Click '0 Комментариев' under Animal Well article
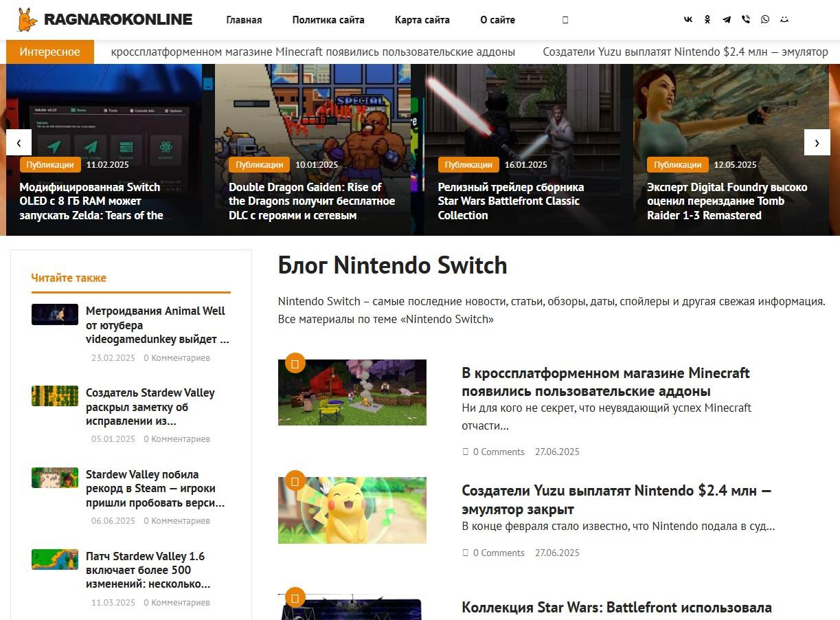The width and height of the screenshot is (840, 620). (x=177, y=357)
